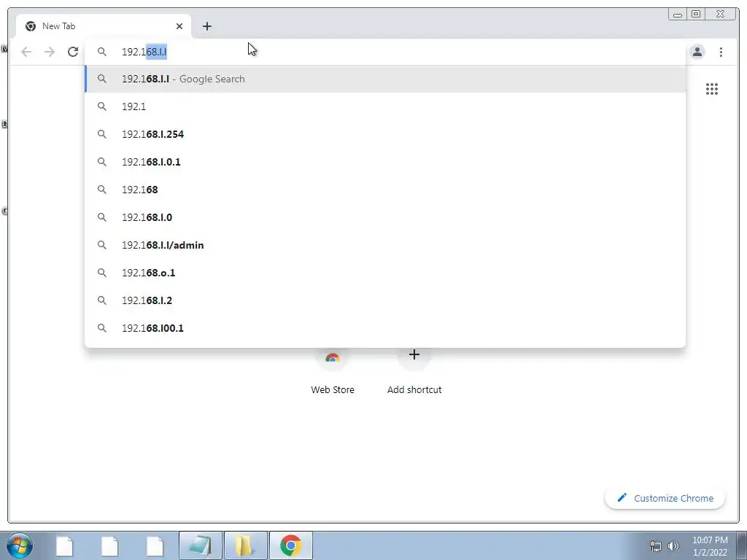Screen dimensions: 747x560
Task: Click the address bar containing 192.168.l.l
Action: [385, 52]
